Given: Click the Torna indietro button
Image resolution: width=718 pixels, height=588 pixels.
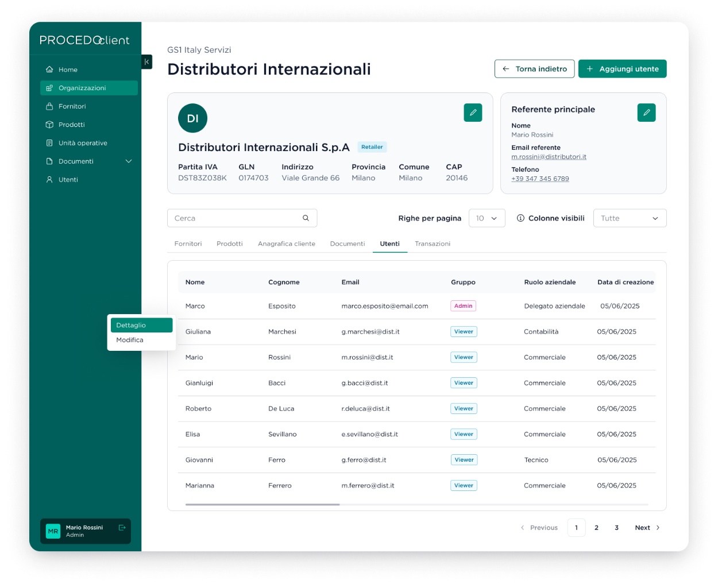Looking at the screenshot, I should [535, 69].
